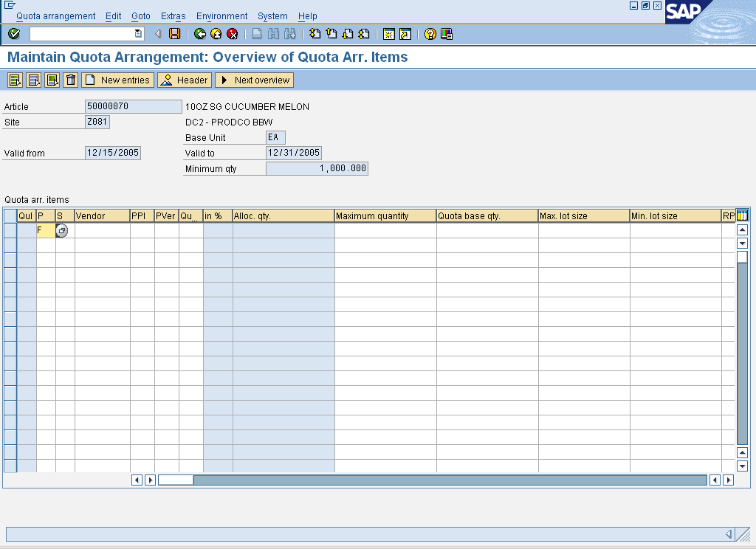This screenshot has width=756, height=549.
Task: Click the Maximum quantity column header
Action: (385, 216)
